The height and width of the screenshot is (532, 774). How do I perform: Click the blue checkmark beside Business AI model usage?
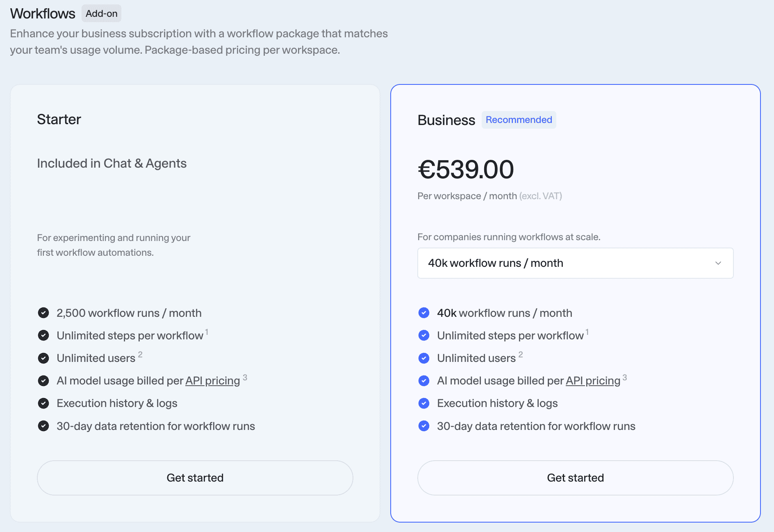(424, 381)
